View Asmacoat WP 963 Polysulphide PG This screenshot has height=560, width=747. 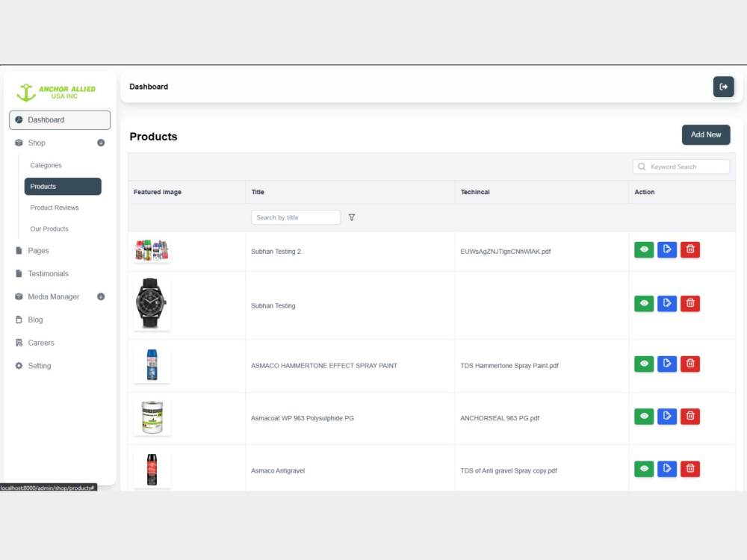[644, 416]
